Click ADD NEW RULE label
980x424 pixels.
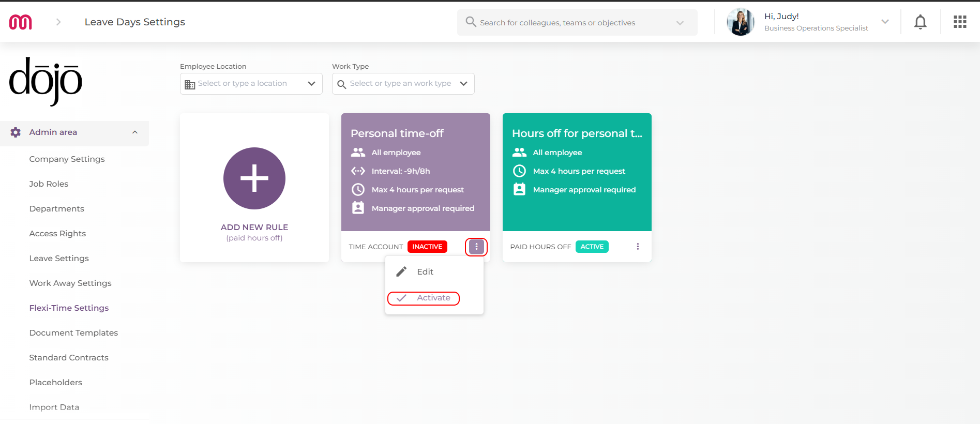click(x=254, y=228)
